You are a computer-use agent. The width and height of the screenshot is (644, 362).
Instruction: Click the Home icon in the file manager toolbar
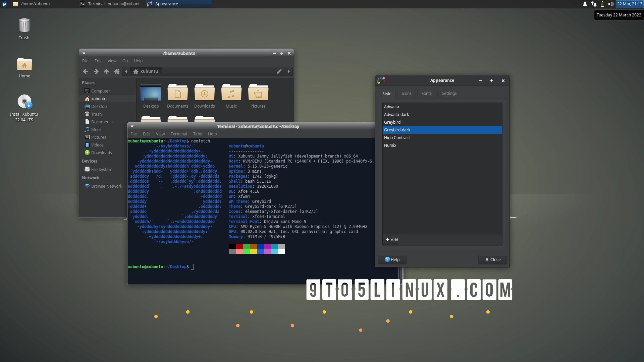116,71
